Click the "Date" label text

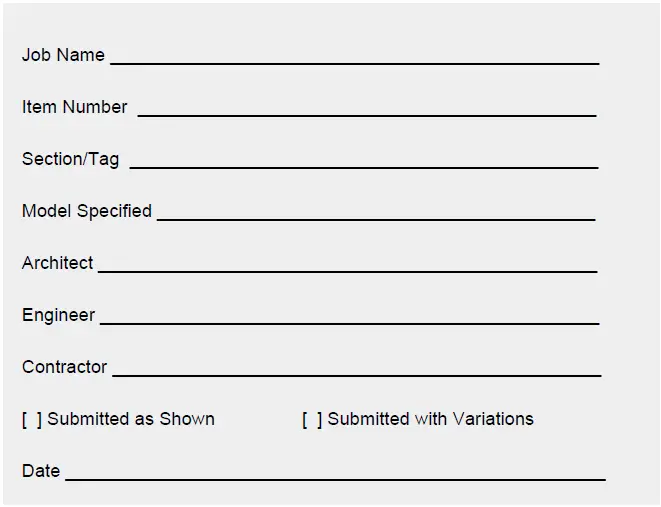(41, 471)
